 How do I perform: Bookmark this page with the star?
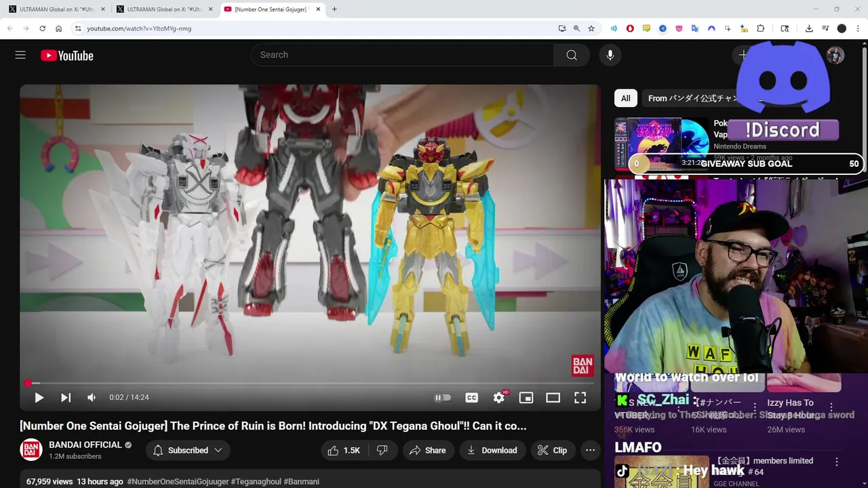(x=591, y=28)
